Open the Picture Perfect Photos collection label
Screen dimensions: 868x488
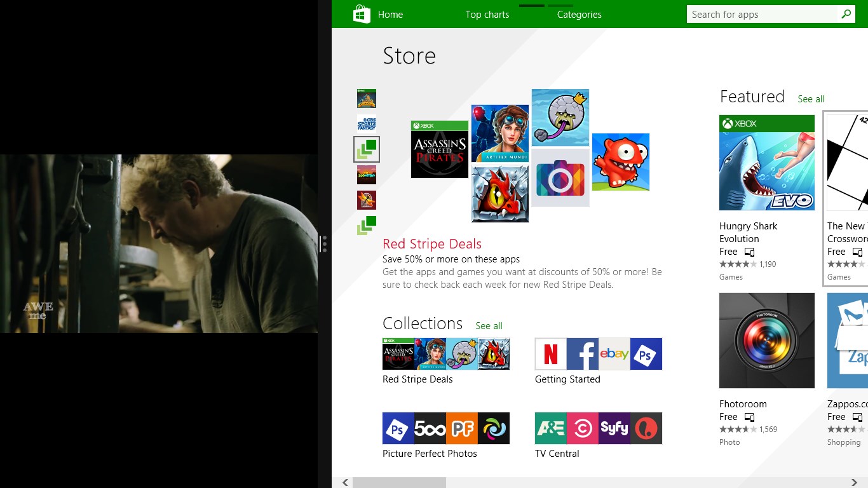pyautogui.click(x=430, y=454)
